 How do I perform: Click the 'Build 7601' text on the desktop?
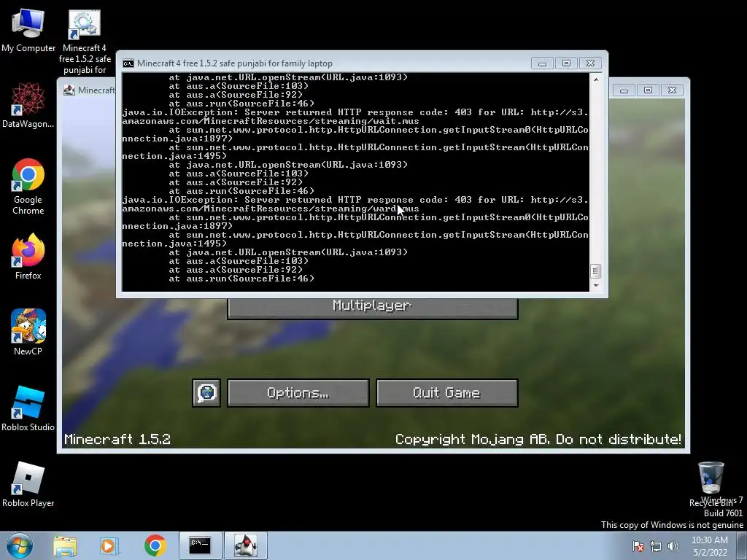tap(723, 513)
